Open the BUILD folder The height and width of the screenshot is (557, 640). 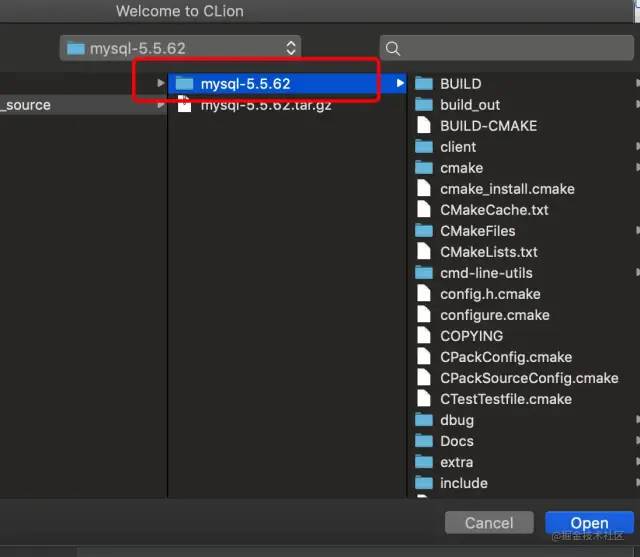tap(460, 84)
